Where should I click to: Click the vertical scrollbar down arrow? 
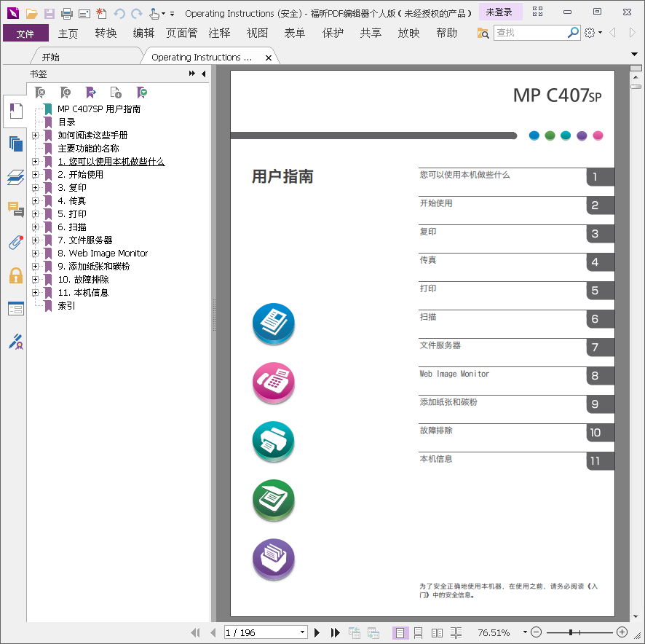click(636, 616)
